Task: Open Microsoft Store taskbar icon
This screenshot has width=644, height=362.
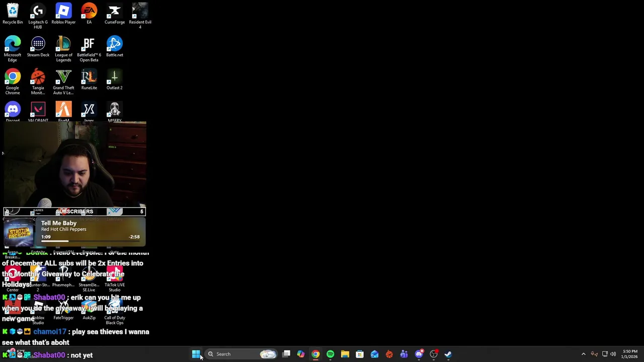Action: 360,354
